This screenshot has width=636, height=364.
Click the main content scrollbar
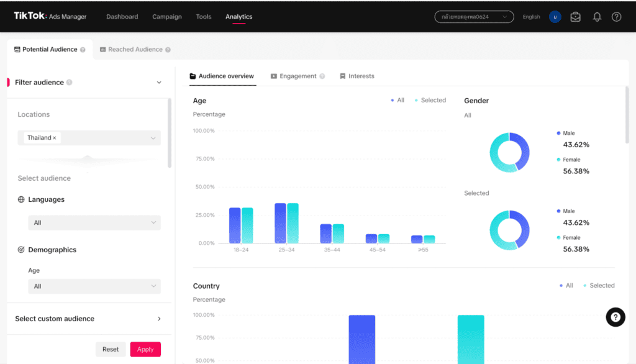tap(627, 115)
